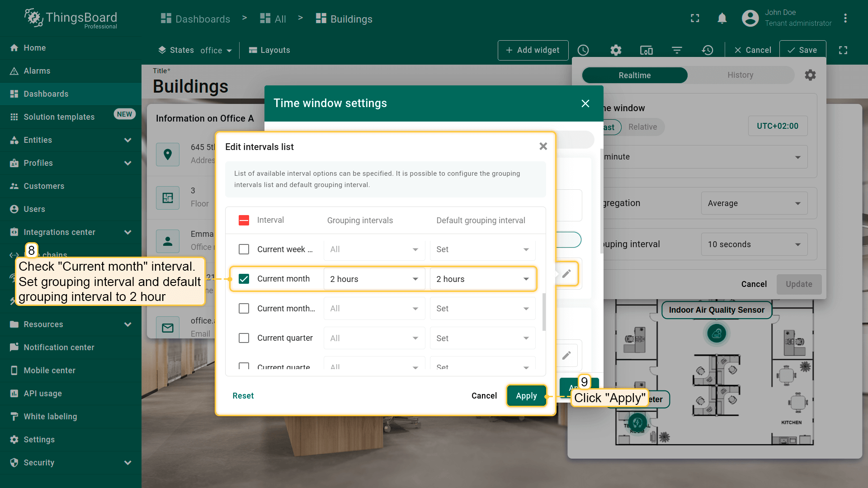The width and height of the screenshot is (868, 488).
Task: Click the Indoor Air Quality Sensor marker
Action: pos(717,334)
